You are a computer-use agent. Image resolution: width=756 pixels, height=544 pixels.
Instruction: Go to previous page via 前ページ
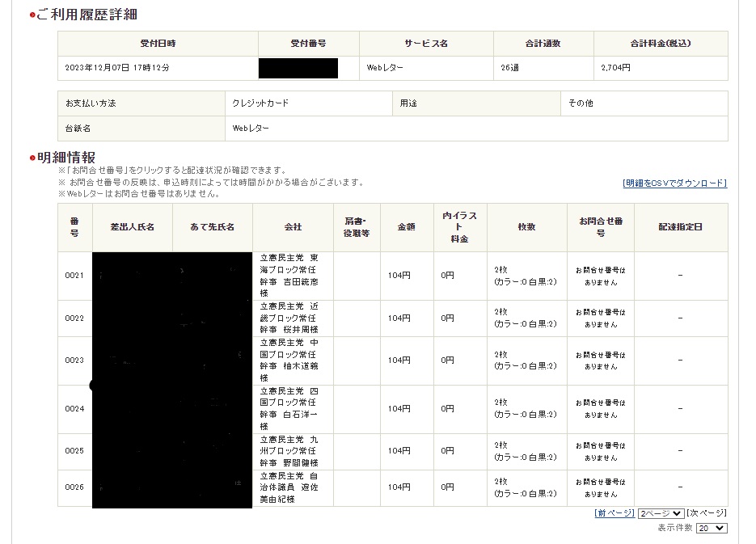(x=615, y=513)
